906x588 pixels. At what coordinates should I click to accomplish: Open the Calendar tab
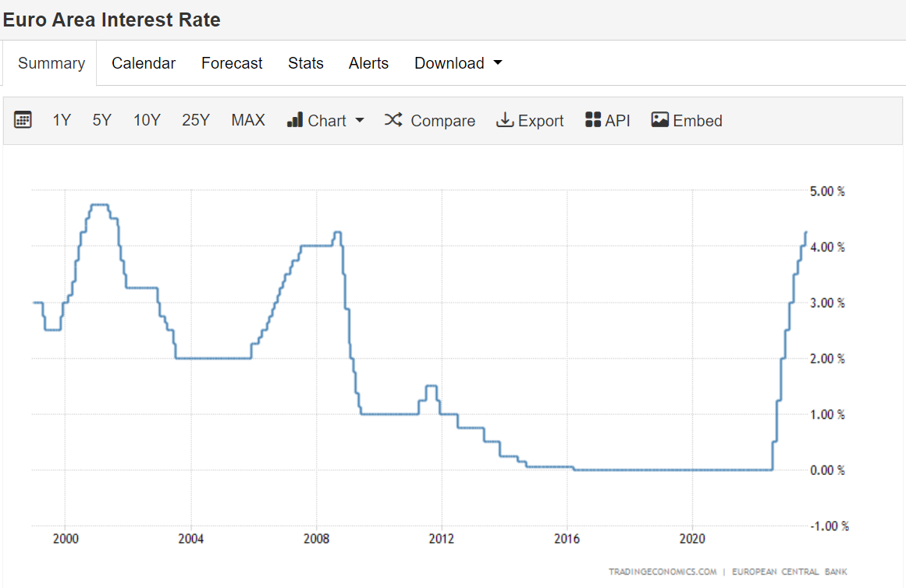click(x=144, y=63)
